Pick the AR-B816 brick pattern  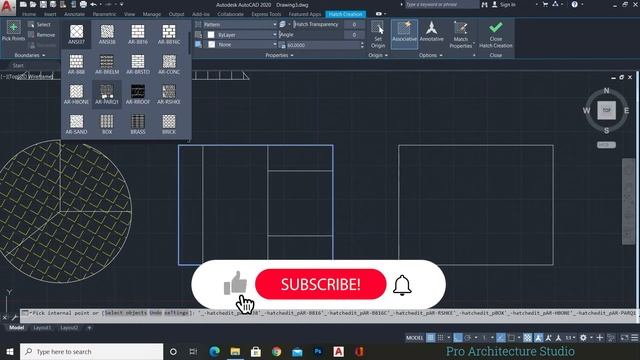click(x=138, y=34)
